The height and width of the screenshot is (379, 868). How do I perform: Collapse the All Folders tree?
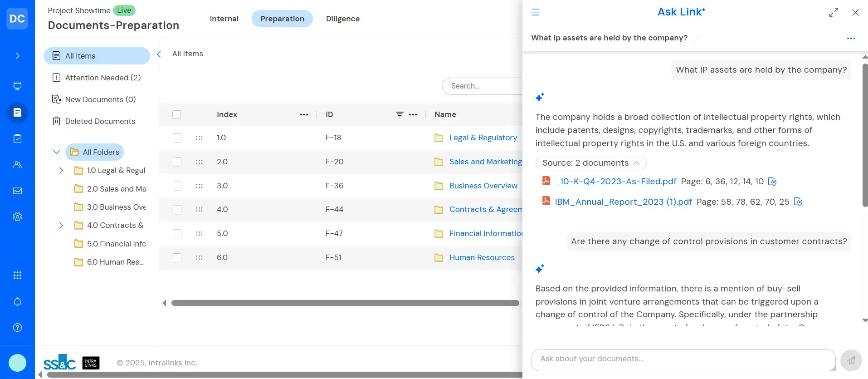pyautogui.click(x=56, y=152)
